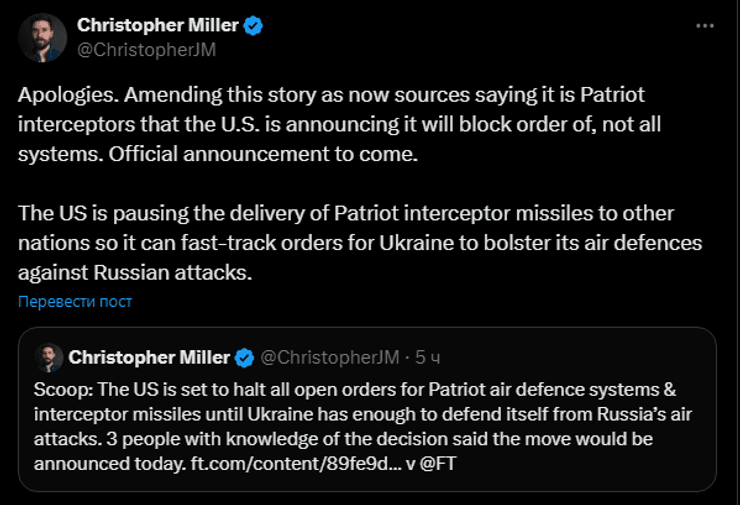Click the '5 ч' timestamp on the quoted post
The height and width of the screenshot is (505, 740).
click(427, 357)
